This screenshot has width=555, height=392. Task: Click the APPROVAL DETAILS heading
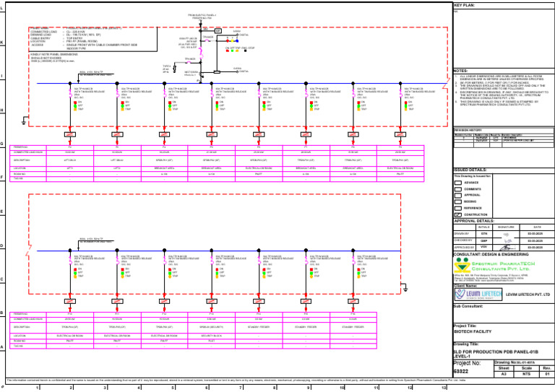point(474,221)
